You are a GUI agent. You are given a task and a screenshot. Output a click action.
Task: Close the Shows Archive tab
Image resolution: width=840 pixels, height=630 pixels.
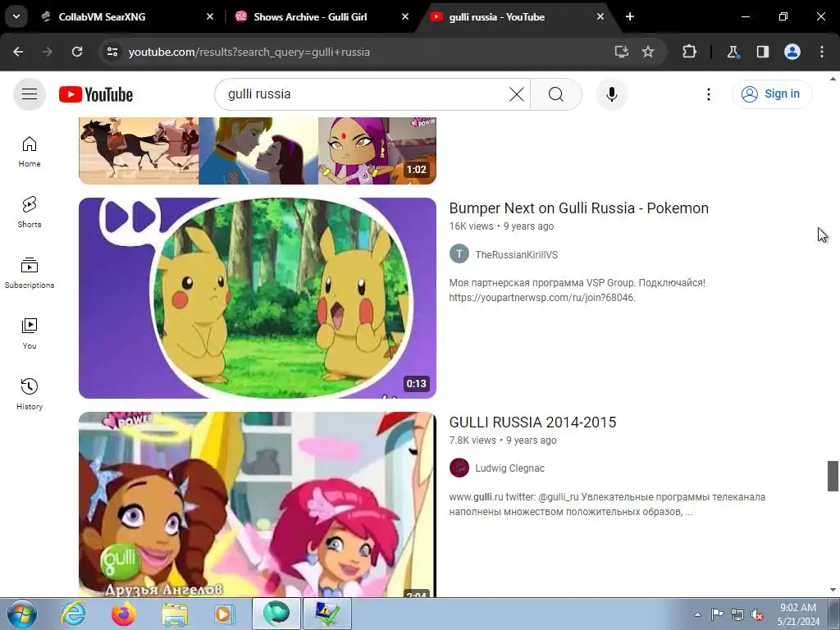tap(405, 16)
